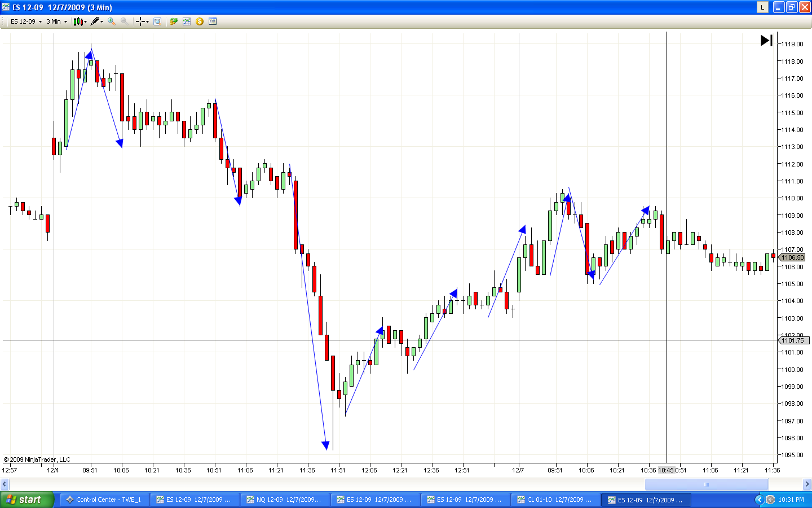The width and height of the screenshot is (812, 508).
Task: Jump to the latest bar arrow
Action: tap(766, 40)
